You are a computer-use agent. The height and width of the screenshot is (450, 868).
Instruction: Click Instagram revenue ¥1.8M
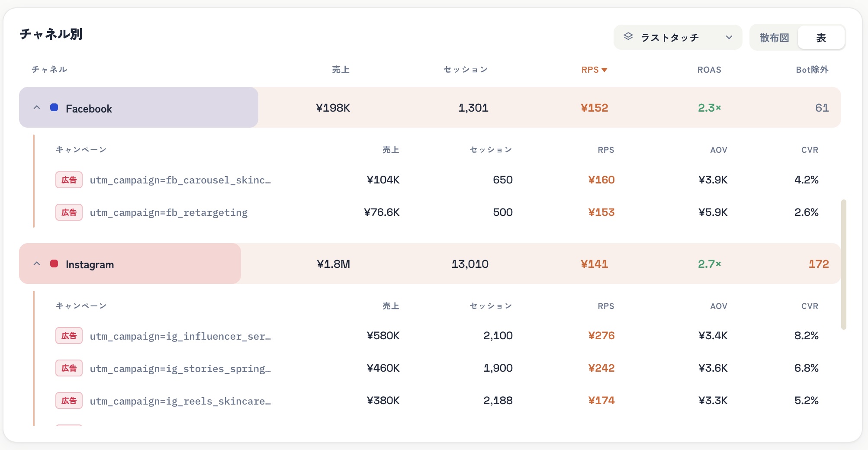(x=333, y=264)
